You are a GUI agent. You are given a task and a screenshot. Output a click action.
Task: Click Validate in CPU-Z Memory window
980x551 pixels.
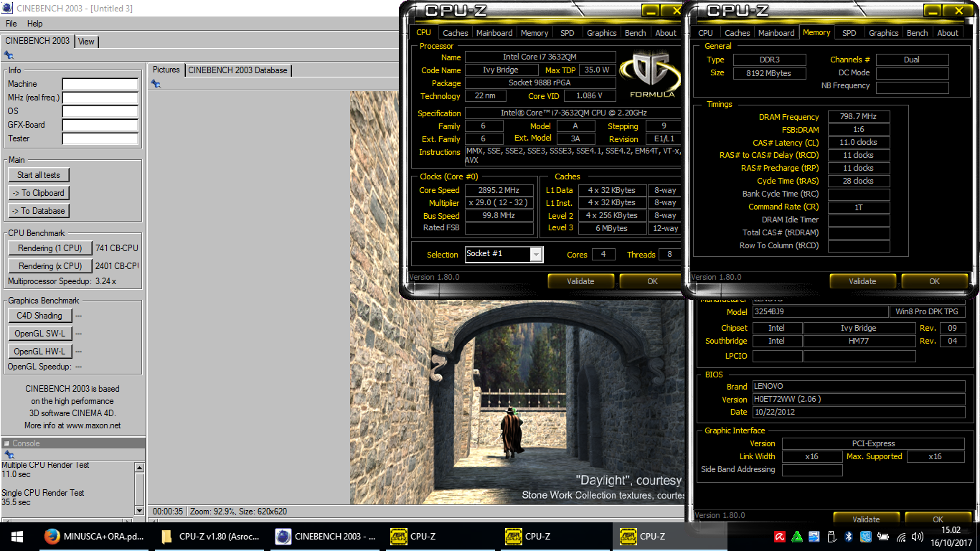pyautogui.click(x=862, y=281)
